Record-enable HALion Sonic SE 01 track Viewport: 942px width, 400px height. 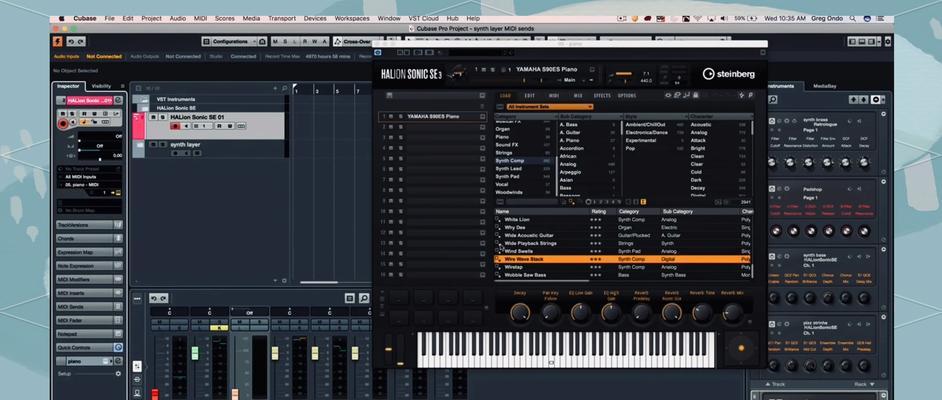175,126
